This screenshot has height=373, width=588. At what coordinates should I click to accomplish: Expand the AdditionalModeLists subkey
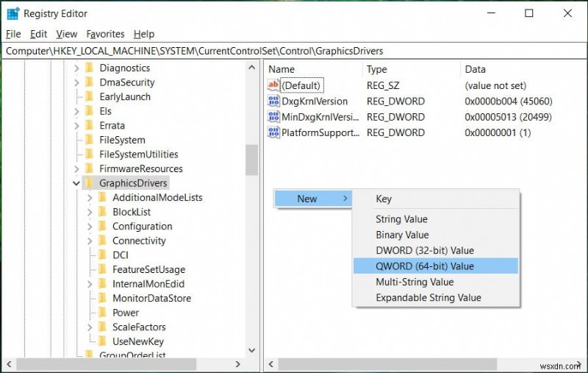coord(90,198)
